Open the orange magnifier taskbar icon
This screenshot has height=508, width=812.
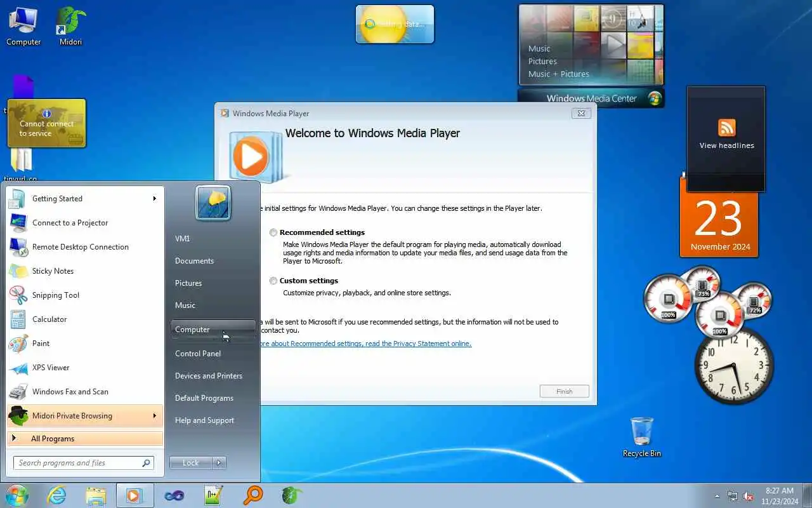coord(252,495)
